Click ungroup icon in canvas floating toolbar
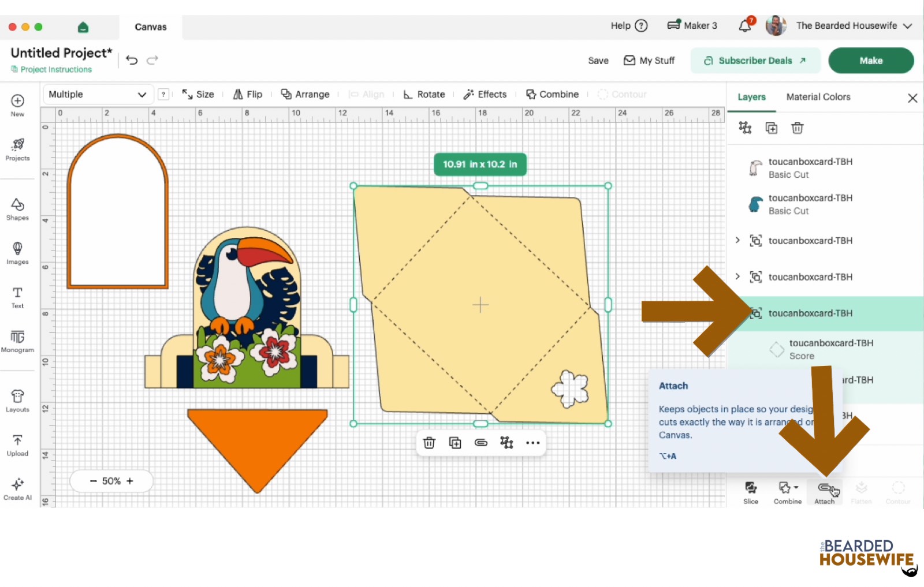Image resolution: width=924 pixels, height=587 pixels. [x=507, y=443]
